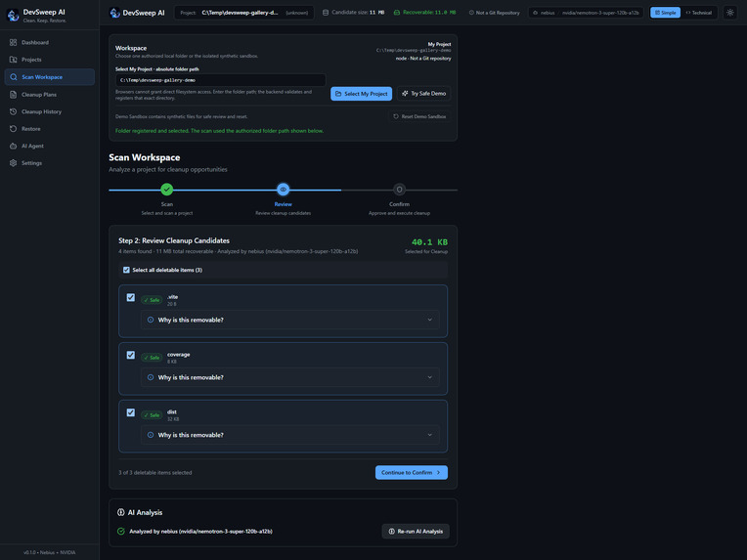Open the Restore page

coord(50,129)
